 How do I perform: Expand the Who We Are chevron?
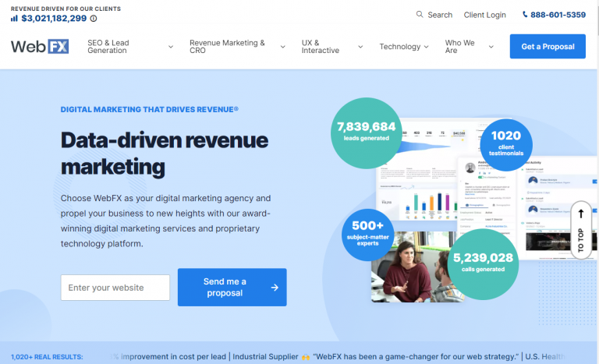491,47
